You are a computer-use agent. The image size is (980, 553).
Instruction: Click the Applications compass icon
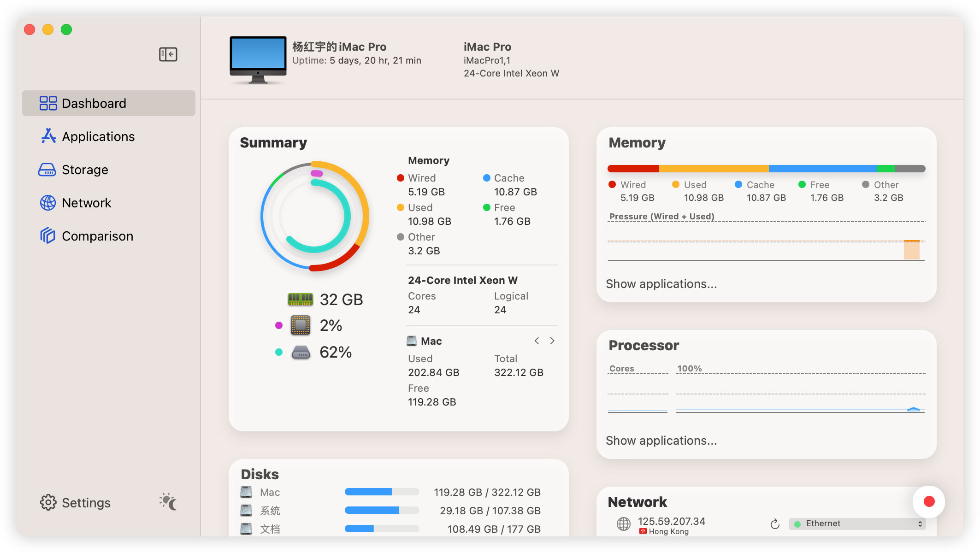(x=48, y=136)
